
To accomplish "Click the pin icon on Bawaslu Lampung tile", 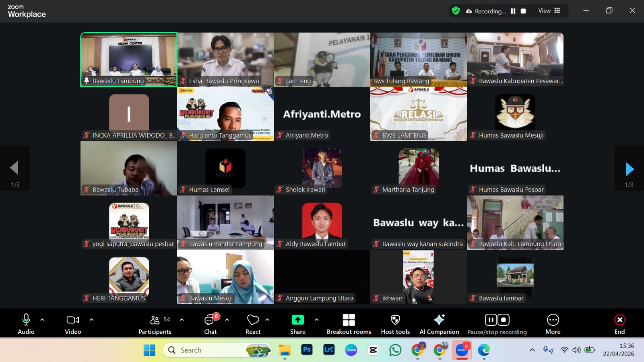I will click(x=86, y=80).
